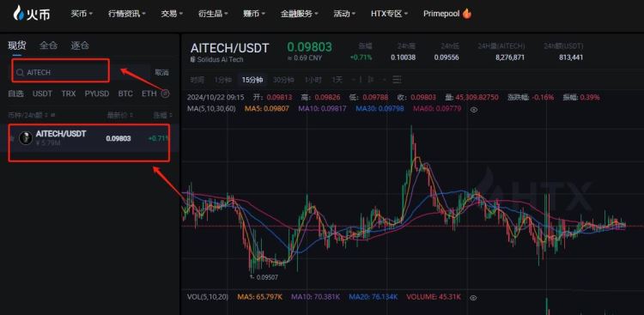Click the AITECH coin avatar icon

coord(26,138)
